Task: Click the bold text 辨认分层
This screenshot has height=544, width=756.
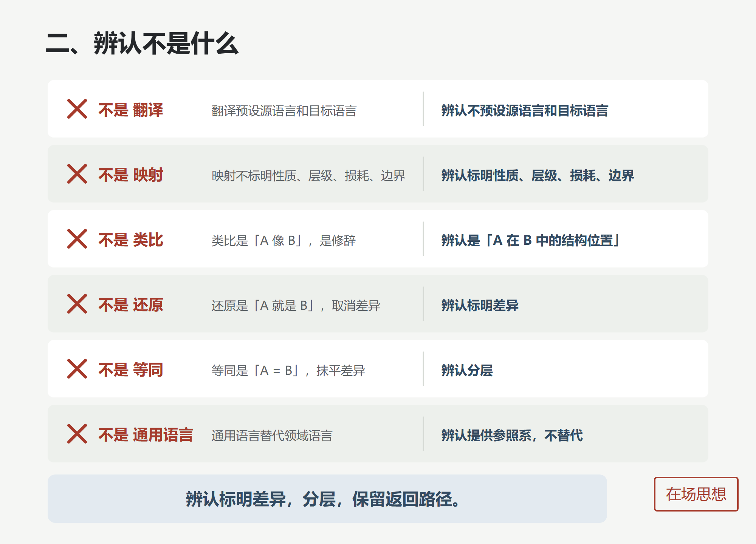Action: coord(467,371)
